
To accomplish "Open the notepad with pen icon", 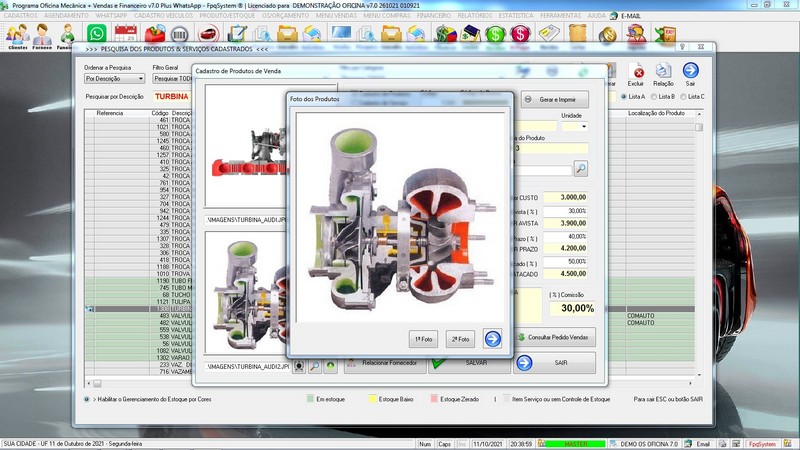I will (x=237, y=34).
